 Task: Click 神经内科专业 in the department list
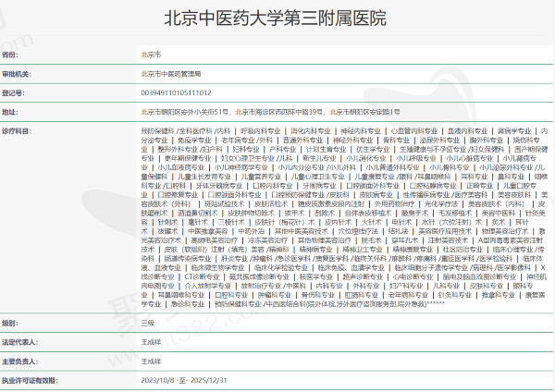coord(361,131)
